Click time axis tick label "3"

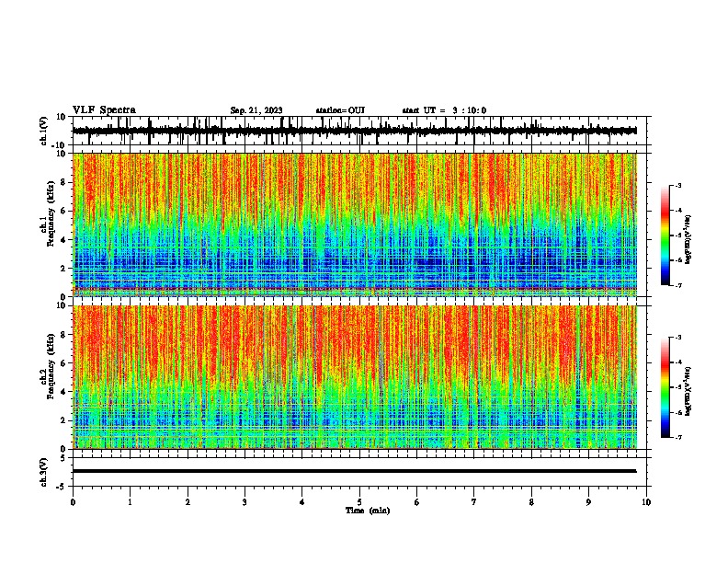pos(245,502)
